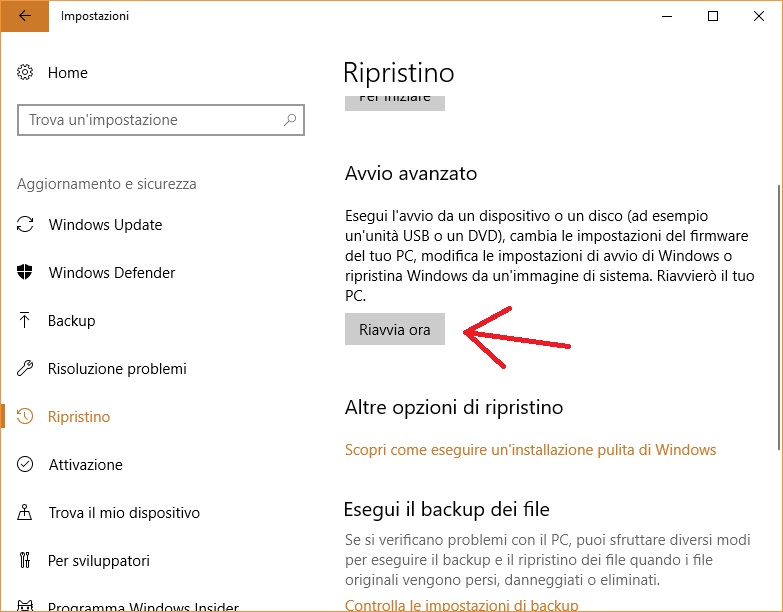Viewport: 783px width, 612px height.
Task: Click the Risoluzione problemi wrench icon
Action: coord(25,368)
